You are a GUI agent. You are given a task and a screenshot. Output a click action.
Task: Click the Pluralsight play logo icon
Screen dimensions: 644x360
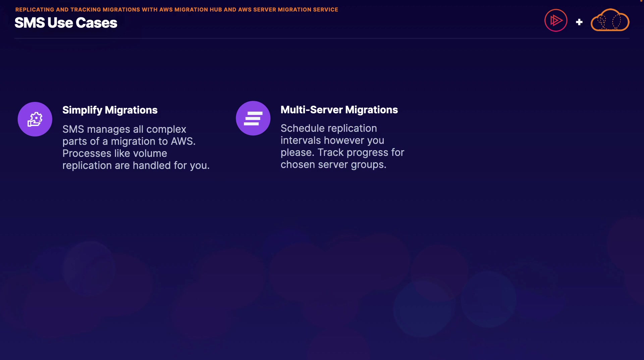556,20
